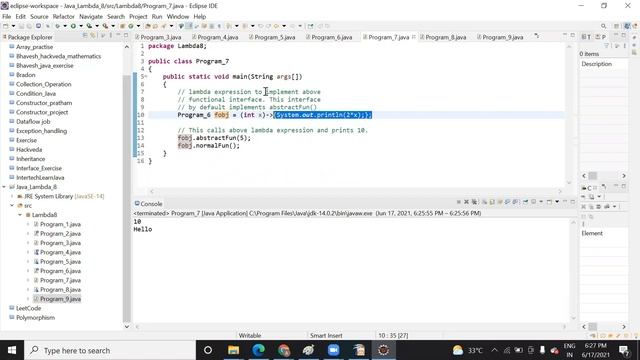Switch to Program_3.java editor tab
Viewport: 640px width, 360px height.
tap(160, 37)
